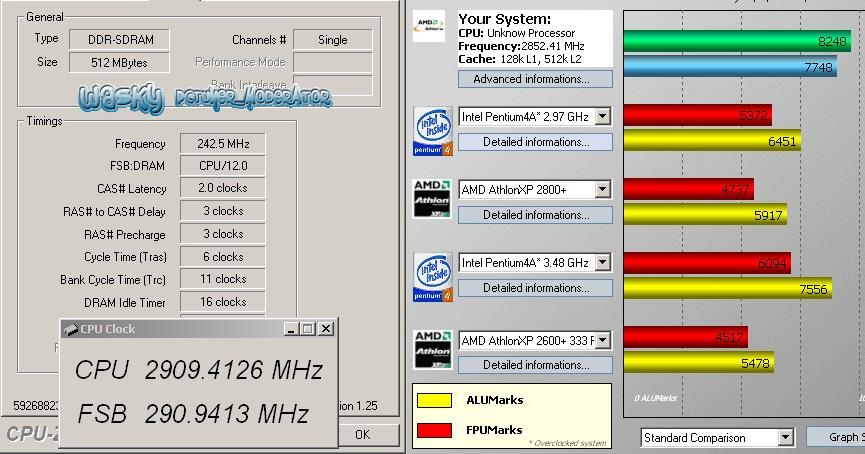The height and width of the screenshot is (454, 865).
Task: Click the Overclocked system footnote
Action: click(x=567, y=443)
